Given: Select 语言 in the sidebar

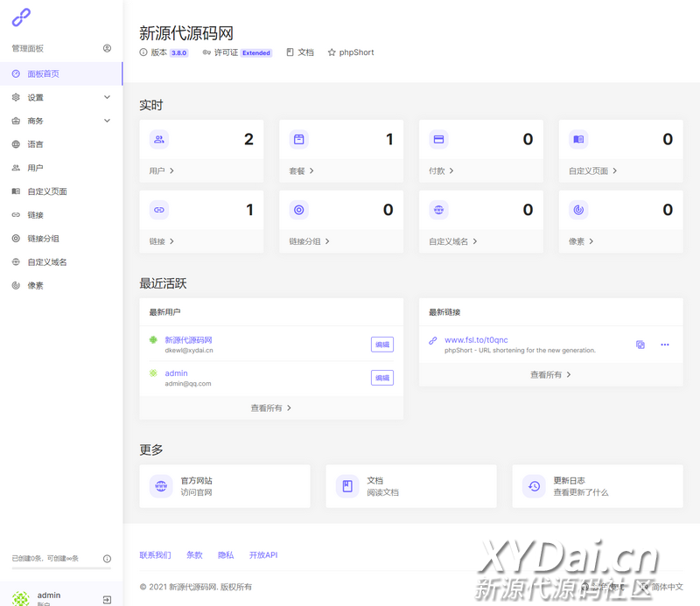Looking at the screenshot, I should pos(35,144).
